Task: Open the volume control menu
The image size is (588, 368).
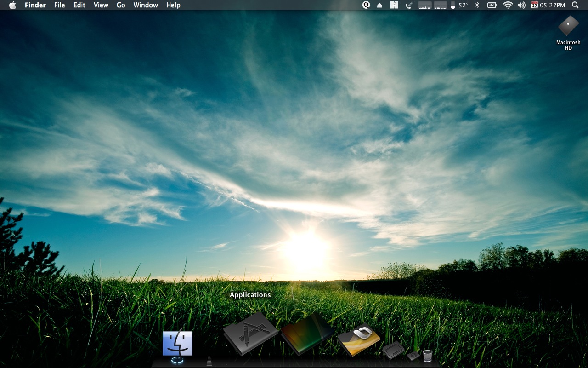Action: [521, 5]
